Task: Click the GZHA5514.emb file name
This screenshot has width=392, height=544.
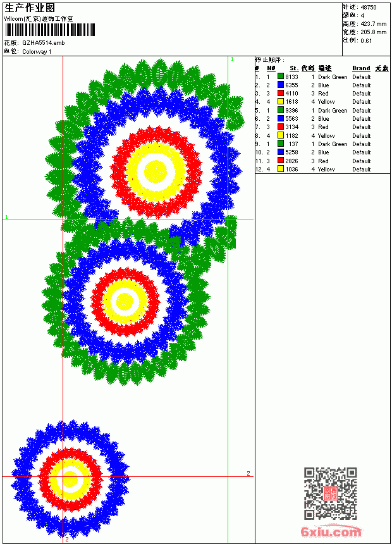Action: (44, 43)
